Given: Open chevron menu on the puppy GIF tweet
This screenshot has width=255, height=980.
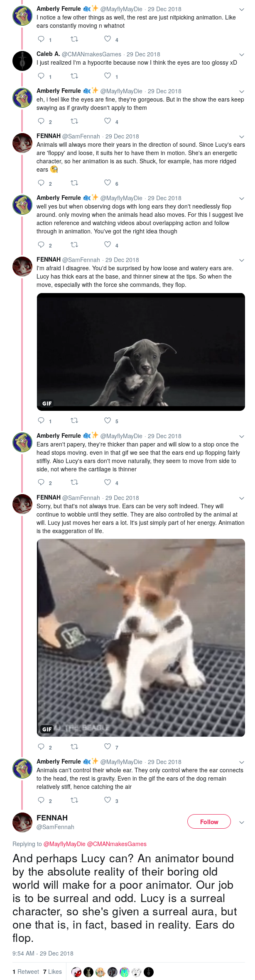Looking at the screenshot, I should pos(242,260).
